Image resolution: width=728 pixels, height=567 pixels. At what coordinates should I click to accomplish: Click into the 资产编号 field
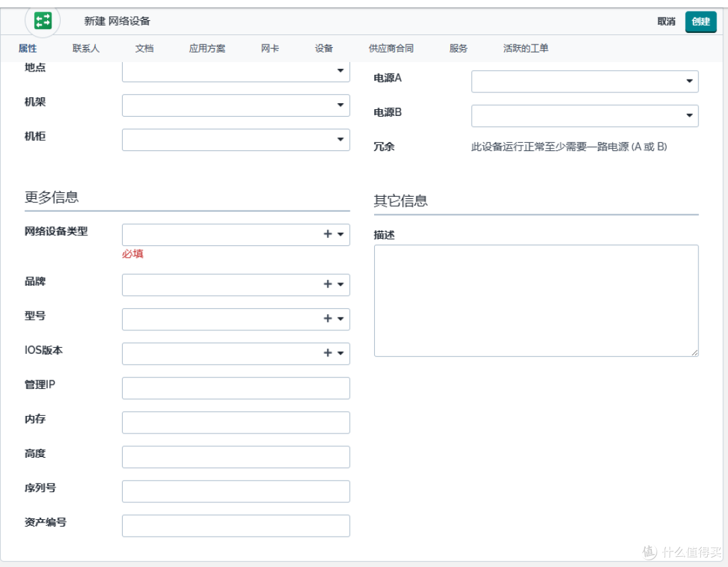click(236, 525)
